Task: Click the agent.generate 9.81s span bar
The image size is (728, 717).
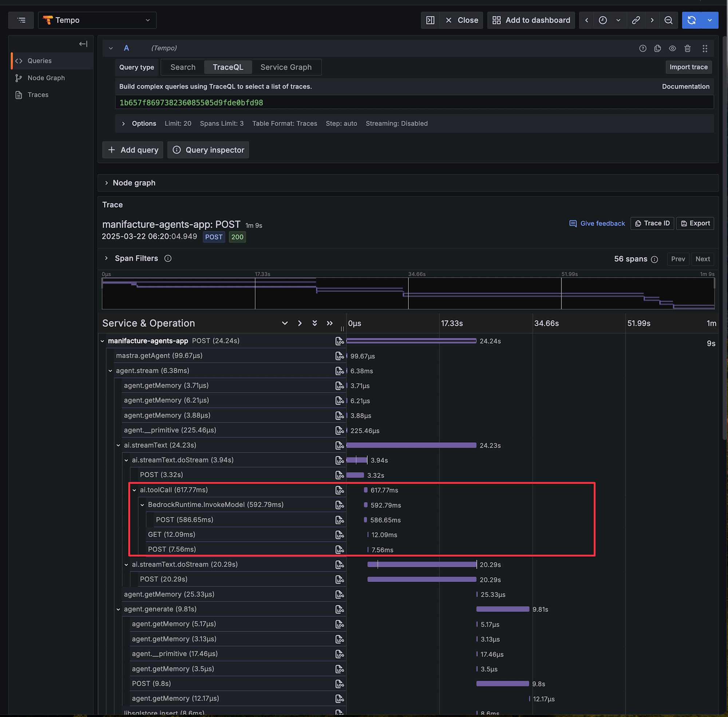Action: coord(503,609)
